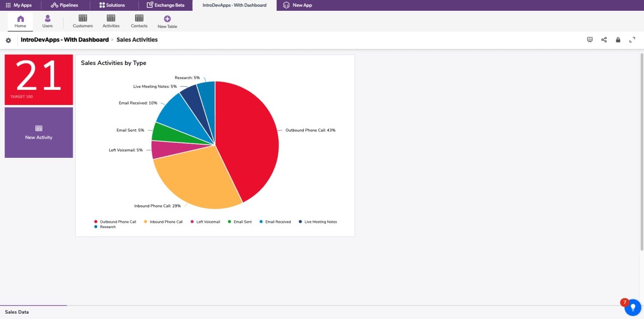Click the red 21 target tile
Viewport: 644px width, 319px height.
pos(39,80)
